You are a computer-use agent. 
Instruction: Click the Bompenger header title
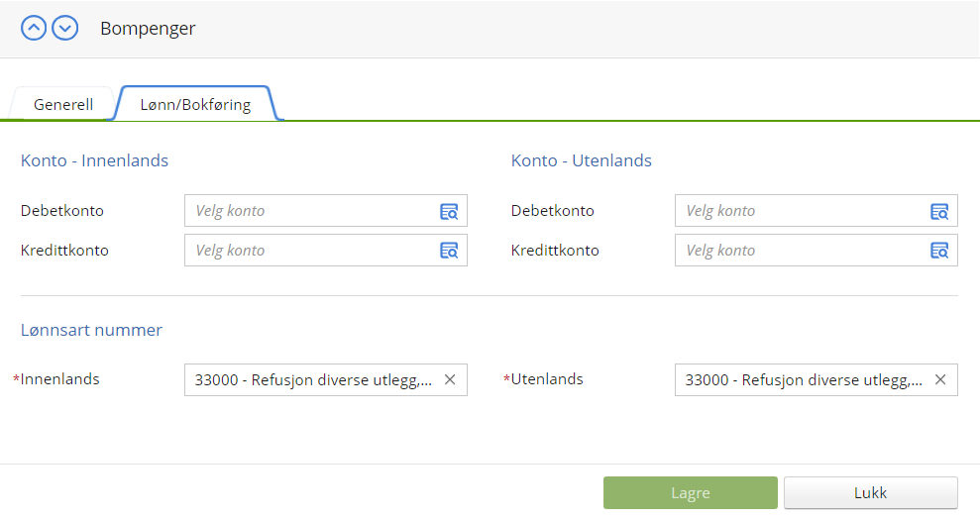(148, 29)
